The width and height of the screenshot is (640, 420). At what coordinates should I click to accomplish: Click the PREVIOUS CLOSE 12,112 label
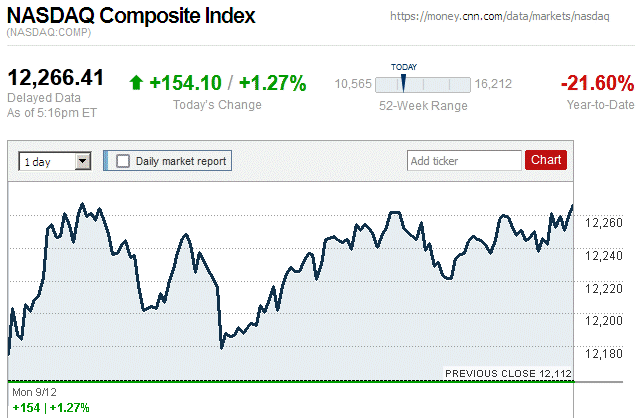pos(509,373)
